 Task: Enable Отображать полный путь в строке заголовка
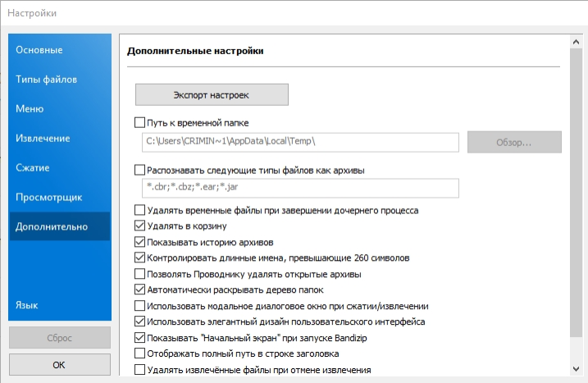click(139, 353)
